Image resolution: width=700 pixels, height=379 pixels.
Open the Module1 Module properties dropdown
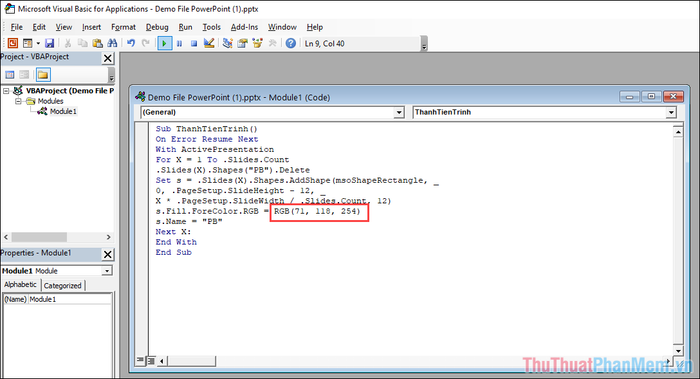click(107, 271)
